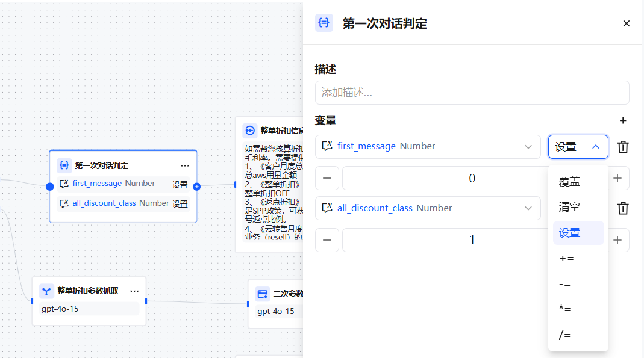The width and height of the screenshot is (644, 358).
Task: Click the blue node icon on 二次参数 node
Action: pos(261,293)
